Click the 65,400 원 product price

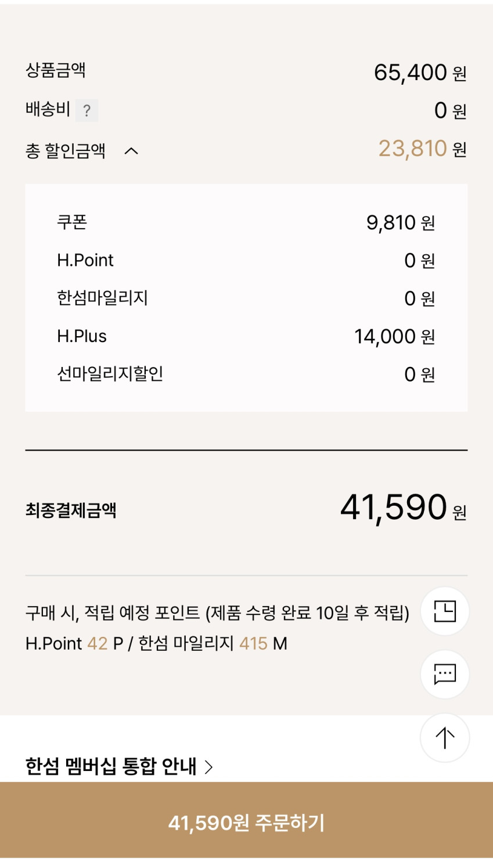tap(419, 73)
